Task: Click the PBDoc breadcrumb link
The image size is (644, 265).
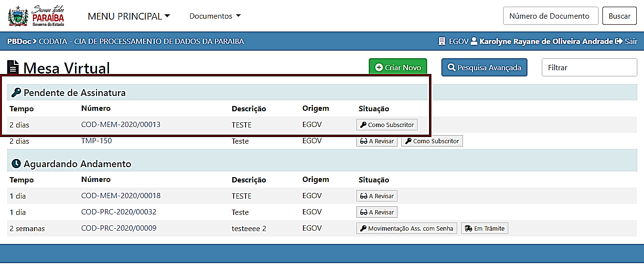Action: [x=19, y=42]
